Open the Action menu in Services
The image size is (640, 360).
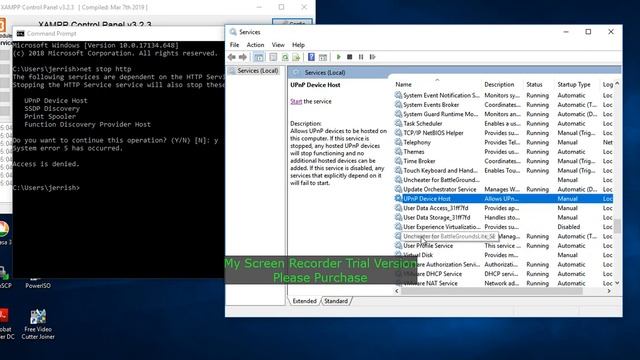(255, 45)
